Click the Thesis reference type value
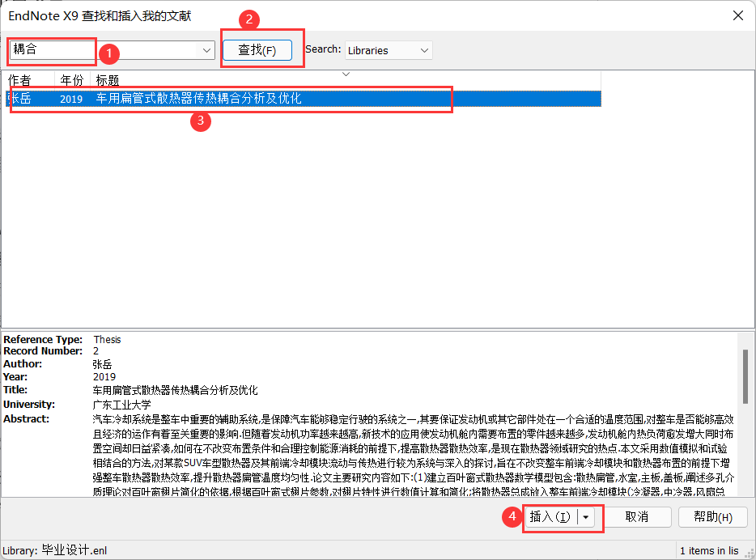 (107, 339)
